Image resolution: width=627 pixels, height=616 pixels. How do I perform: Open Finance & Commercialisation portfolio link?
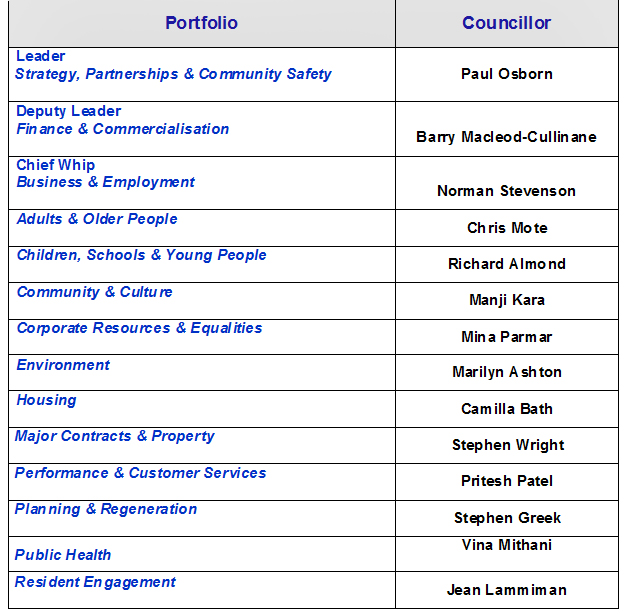click(x=122, y=129)
